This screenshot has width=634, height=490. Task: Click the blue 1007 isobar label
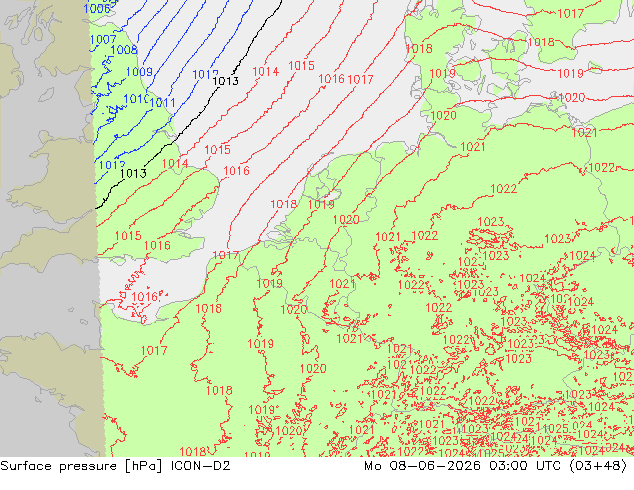tap(103, 40)
